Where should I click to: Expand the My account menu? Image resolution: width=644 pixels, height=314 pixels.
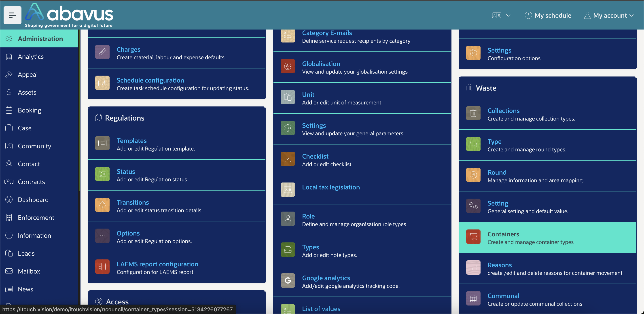tap(608, 15)
